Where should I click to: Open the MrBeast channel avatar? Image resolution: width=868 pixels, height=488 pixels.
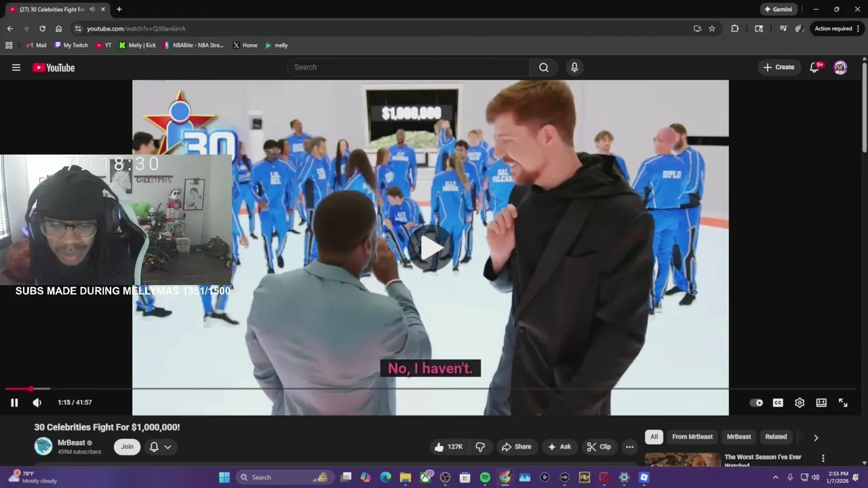click(x=43, y=446)
